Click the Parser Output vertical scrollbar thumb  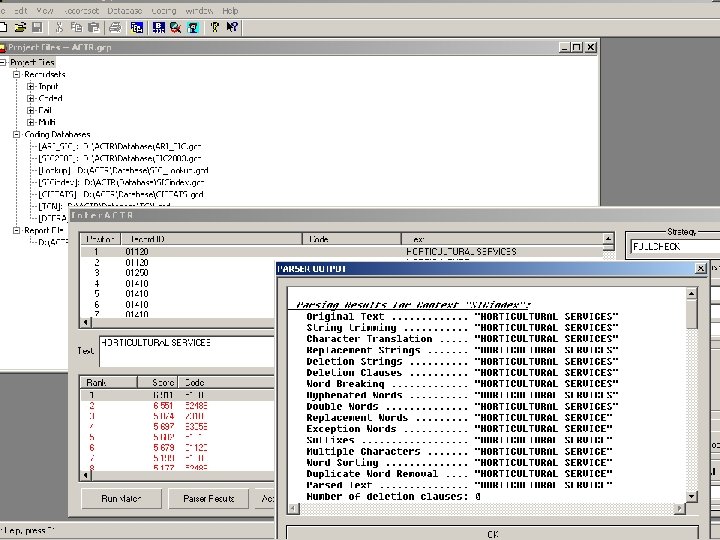692,314
